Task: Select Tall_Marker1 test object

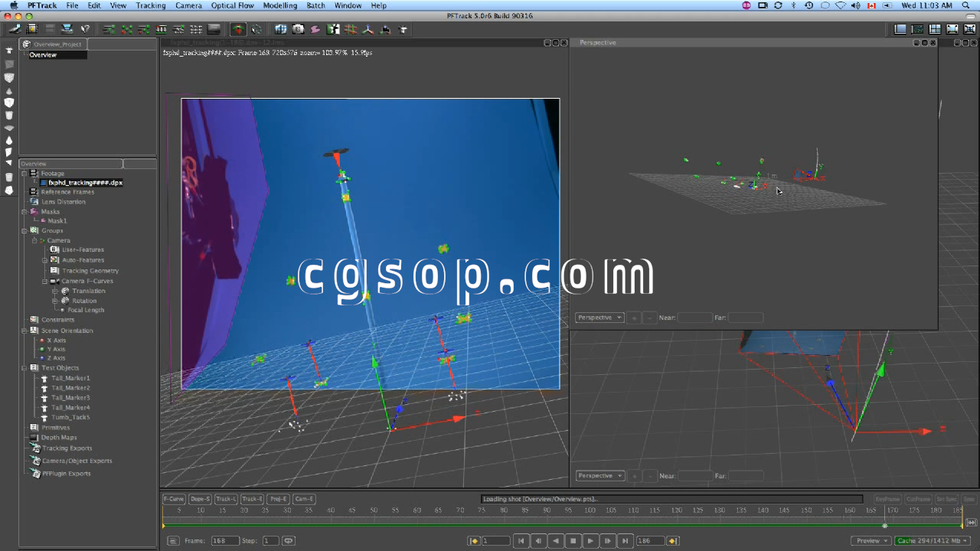Action: pyautogui.click(x=70, y=378)
